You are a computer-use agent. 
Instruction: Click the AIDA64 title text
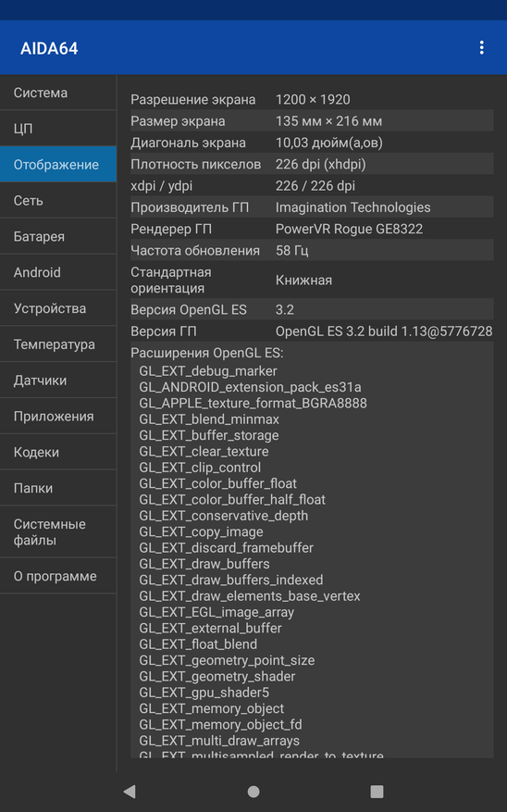[x=49, y=48]
